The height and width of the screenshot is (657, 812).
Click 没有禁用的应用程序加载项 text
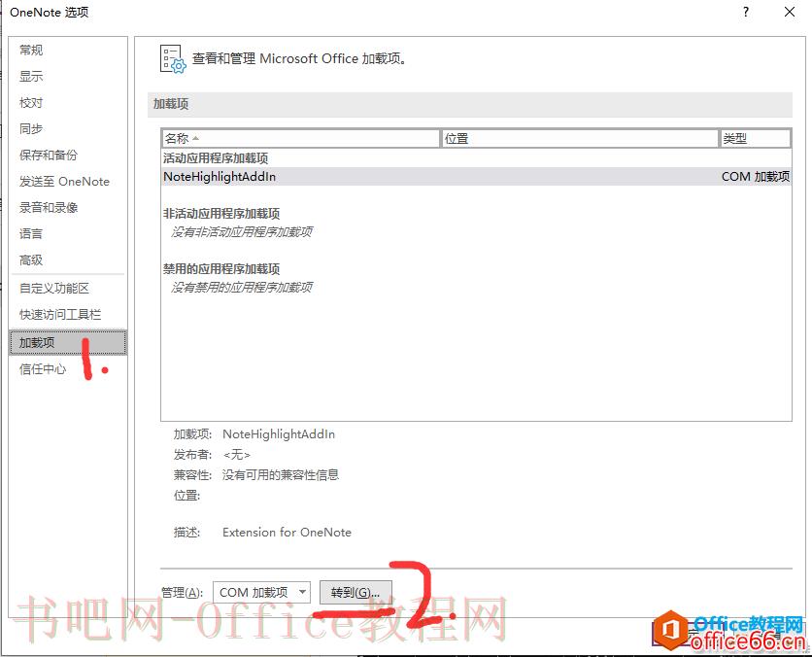click(x=242, y=287)
